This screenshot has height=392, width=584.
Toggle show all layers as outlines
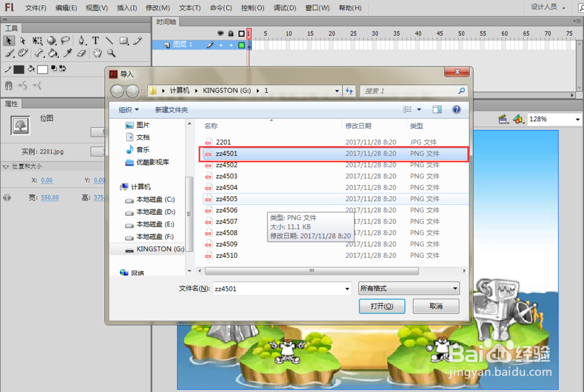241,33
